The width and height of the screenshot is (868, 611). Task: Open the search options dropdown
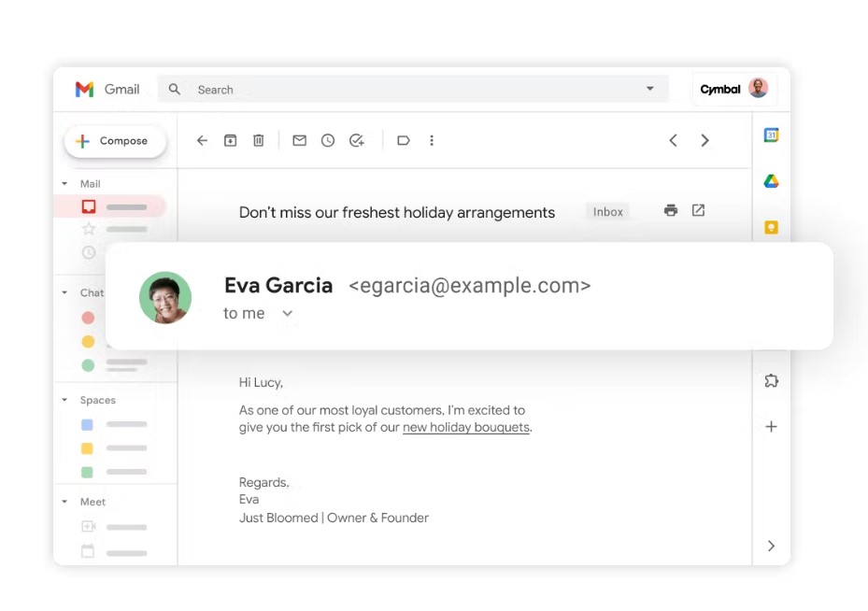[x=649, y=89]
